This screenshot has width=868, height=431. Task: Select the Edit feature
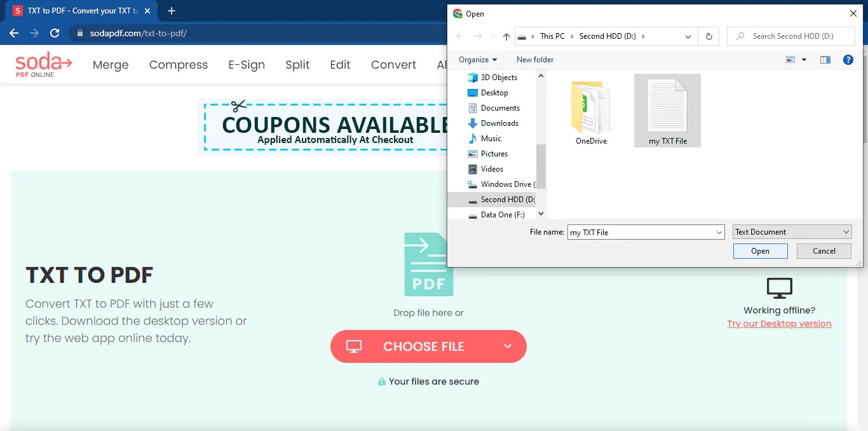(340, 64)
